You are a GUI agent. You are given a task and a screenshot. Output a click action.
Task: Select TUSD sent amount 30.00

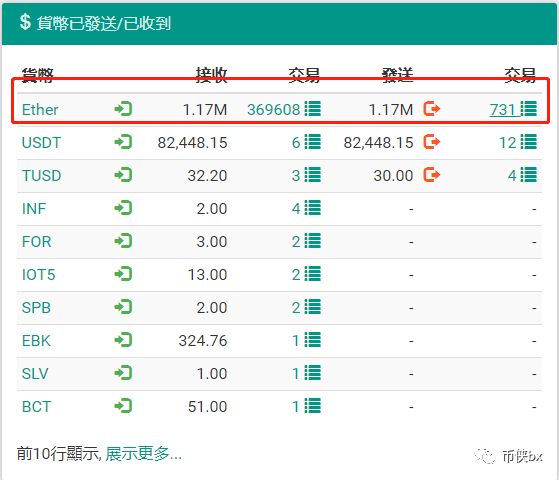393,175
